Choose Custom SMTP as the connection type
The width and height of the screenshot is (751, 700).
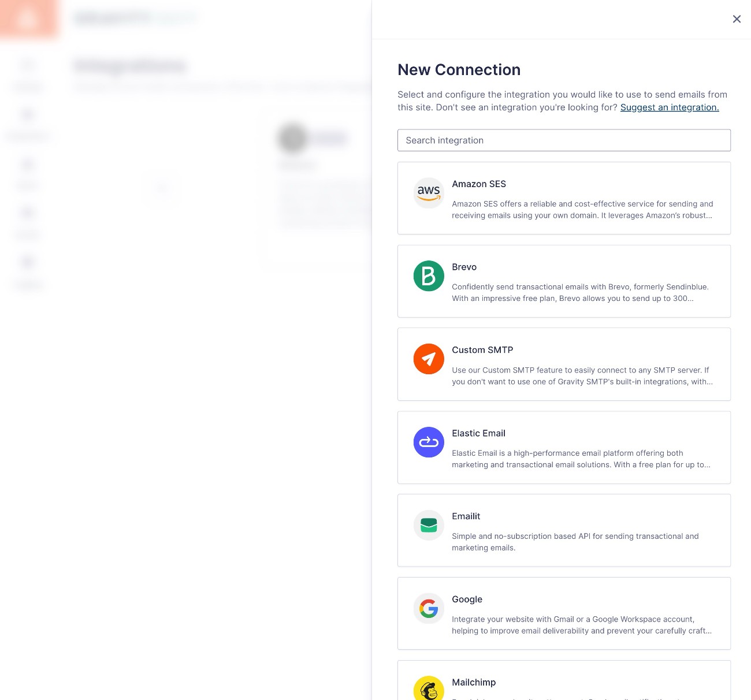coord(564,364)
